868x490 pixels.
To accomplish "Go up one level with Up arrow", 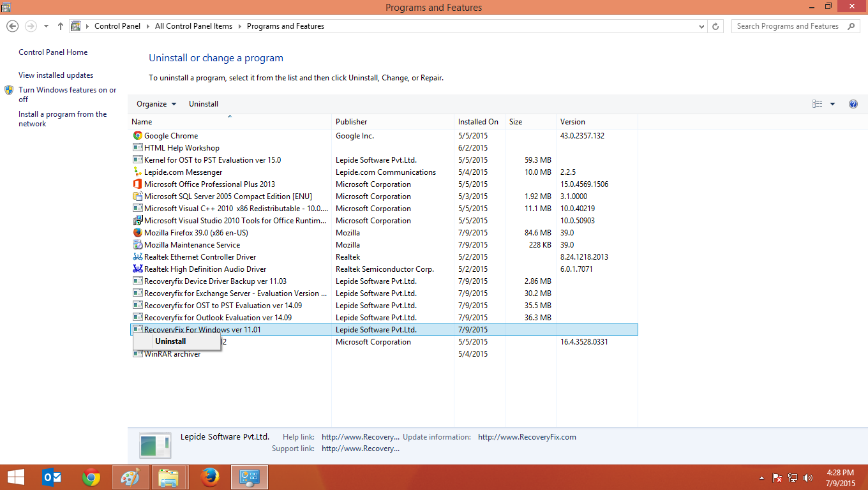I will (61, 26).
